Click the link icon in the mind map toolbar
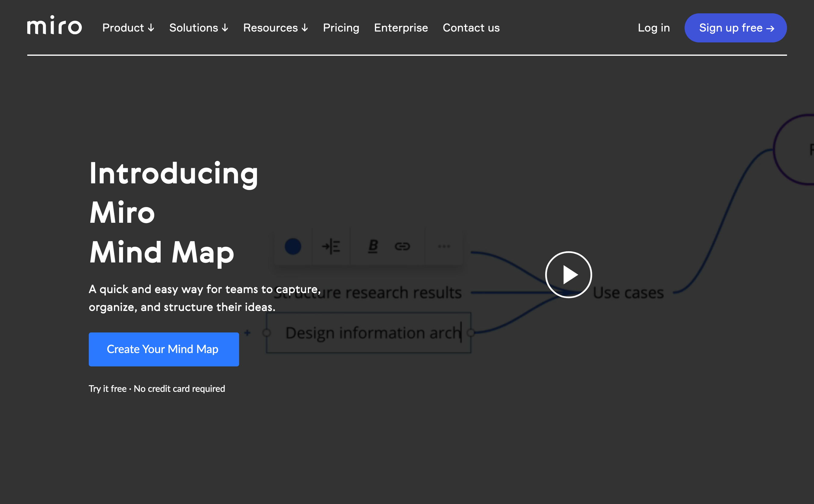Viewport: 814px width, 504px height. (402, 247)
